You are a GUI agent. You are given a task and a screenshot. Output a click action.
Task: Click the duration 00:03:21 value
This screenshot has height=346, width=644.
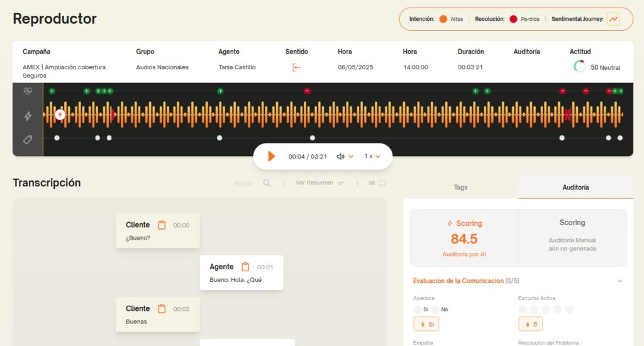click(470, 67)
